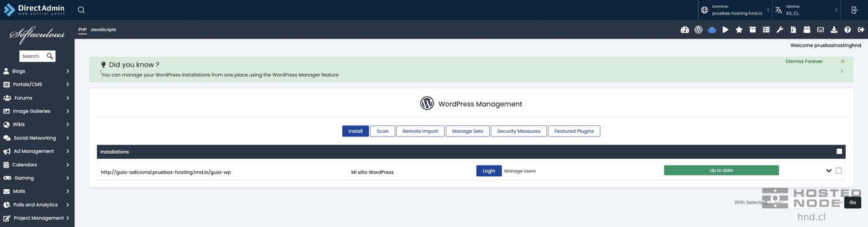
Task: Click the package box icon in the toolbar
Action: 807,30
